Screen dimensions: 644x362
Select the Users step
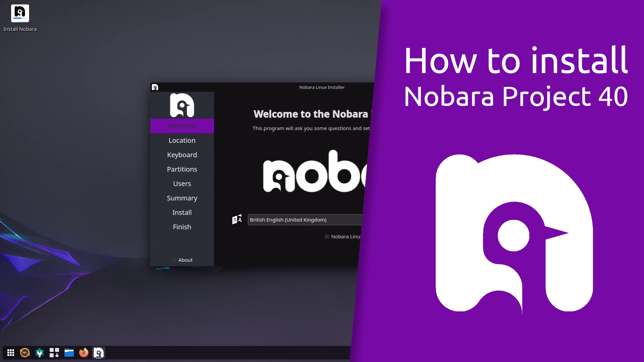coord(182,184)
